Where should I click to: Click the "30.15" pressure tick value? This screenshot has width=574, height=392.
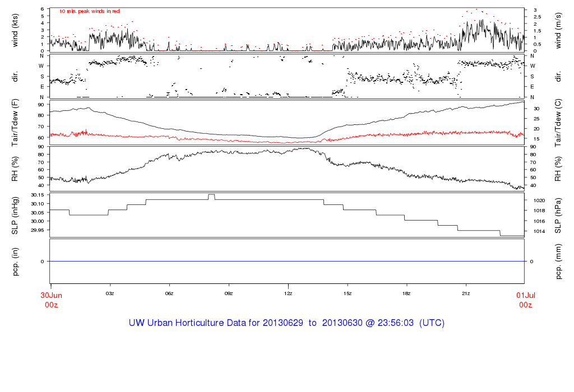click(38, 195)
